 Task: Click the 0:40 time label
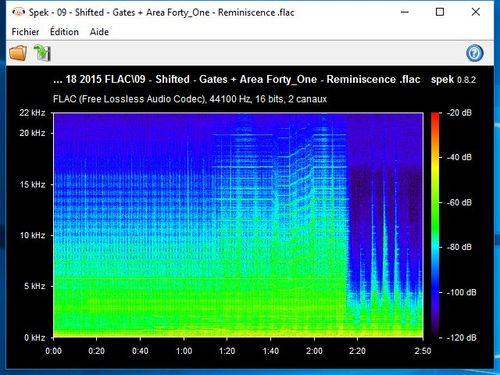140,351
